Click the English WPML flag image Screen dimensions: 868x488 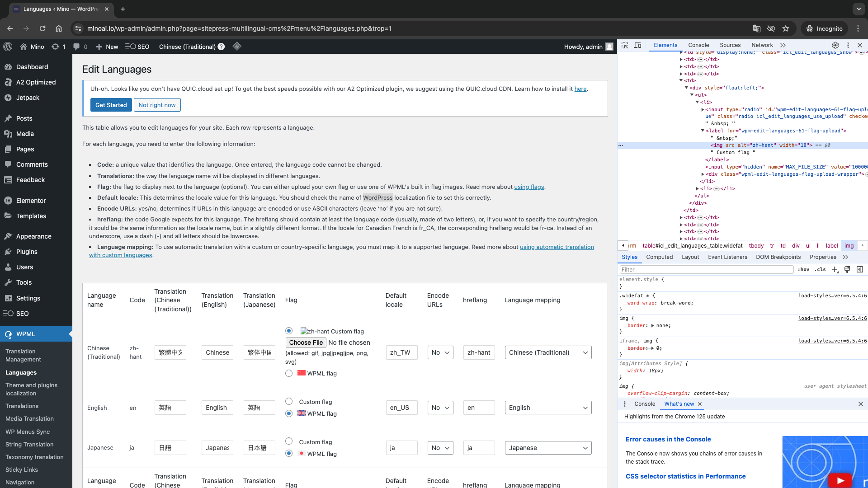click(302, 413)
